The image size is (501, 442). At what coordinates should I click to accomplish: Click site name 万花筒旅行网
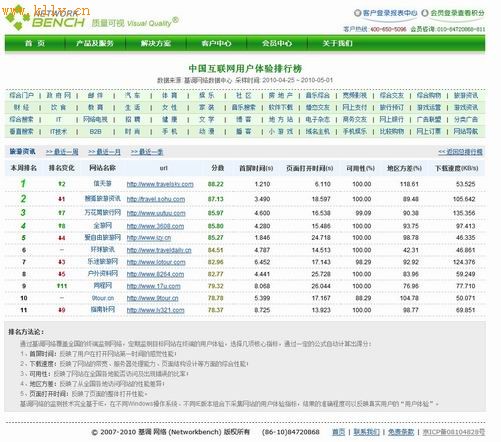[x=103, y=213]
